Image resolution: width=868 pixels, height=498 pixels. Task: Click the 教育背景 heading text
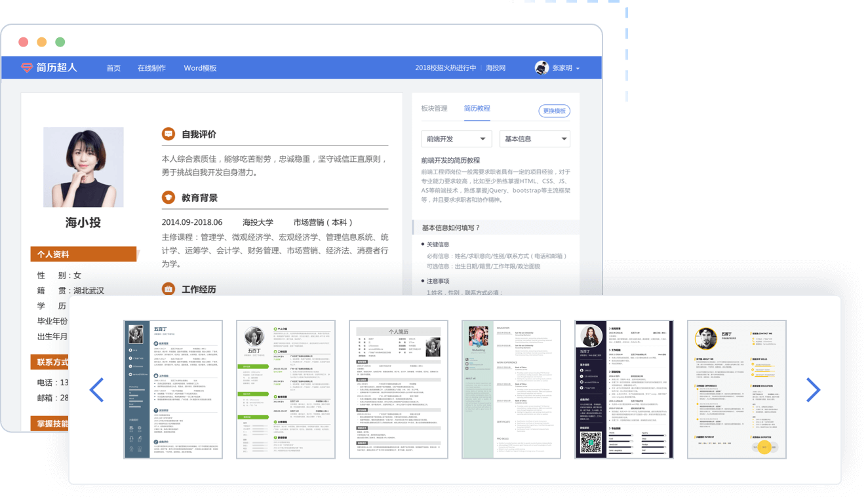coord(199,198)
